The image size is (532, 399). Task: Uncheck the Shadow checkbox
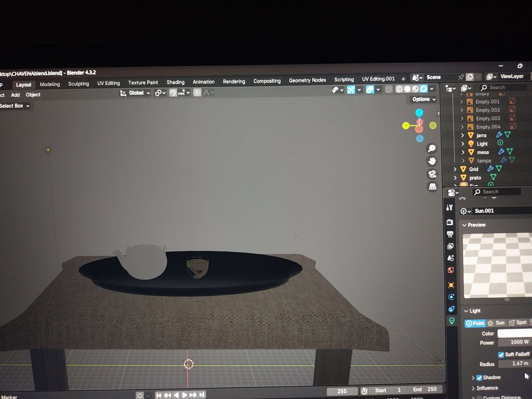[x=479, y=378]
